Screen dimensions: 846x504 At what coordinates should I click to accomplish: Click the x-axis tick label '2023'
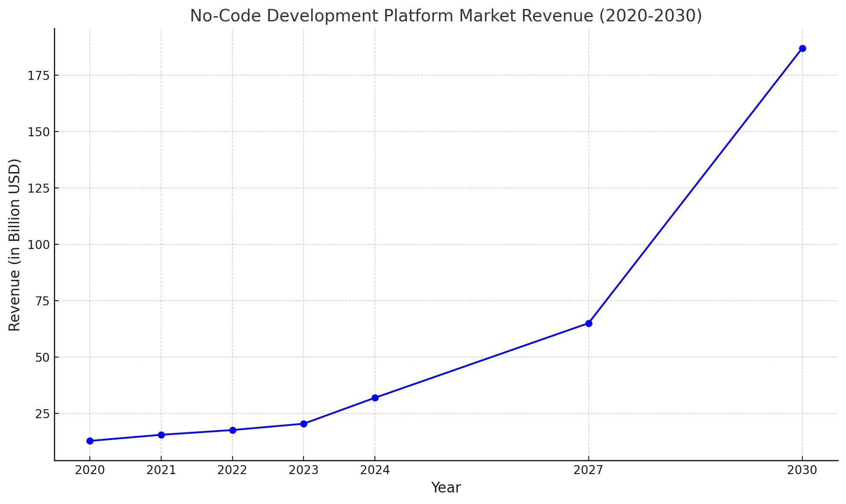(304, 470)
